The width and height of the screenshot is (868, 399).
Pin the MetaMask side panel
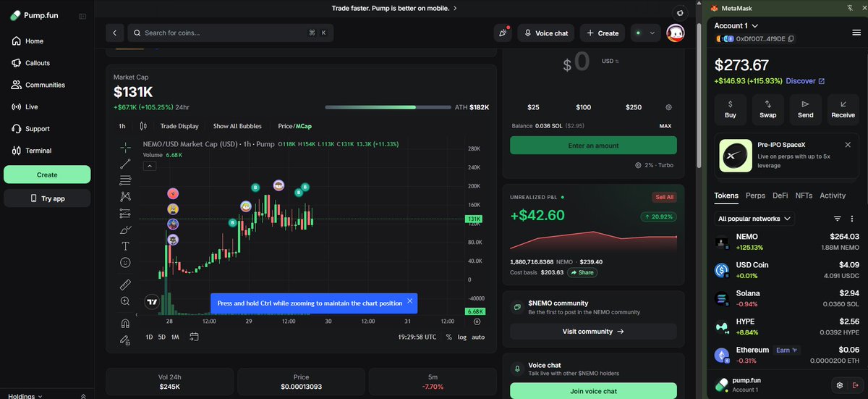848,8
